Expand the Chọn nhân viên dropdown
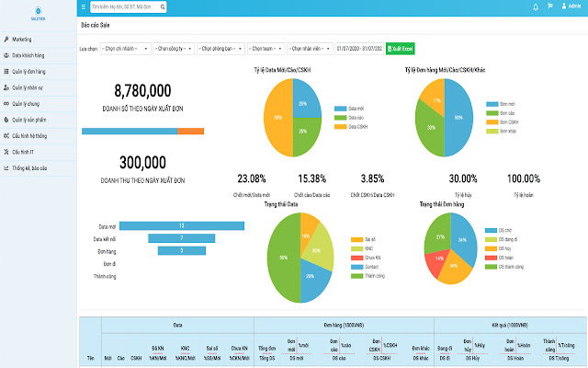 pos(311,49)
